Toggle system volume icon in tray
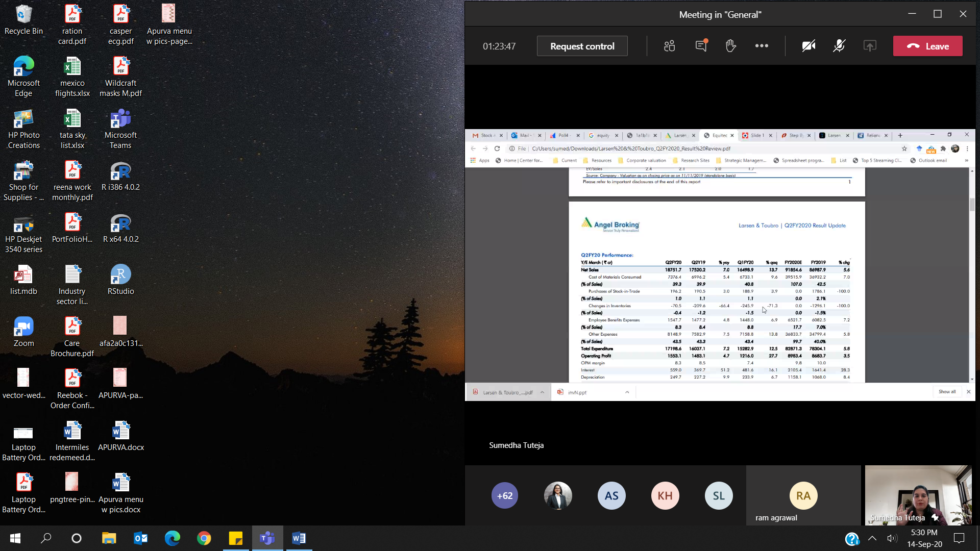 pyautogui.click(x=892, y=538)
